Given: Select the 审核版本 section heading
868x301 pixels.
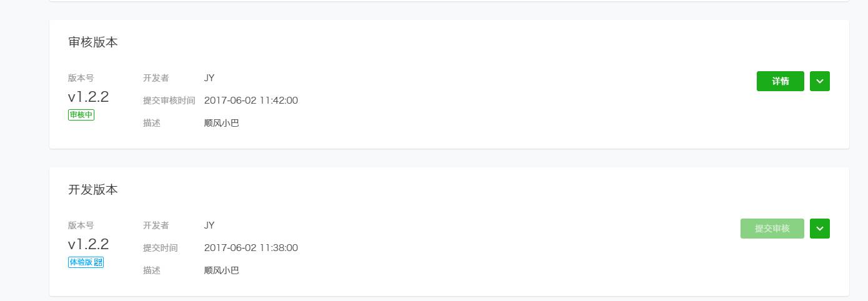Looking at the screenshot, I should [x=93, y=42].
